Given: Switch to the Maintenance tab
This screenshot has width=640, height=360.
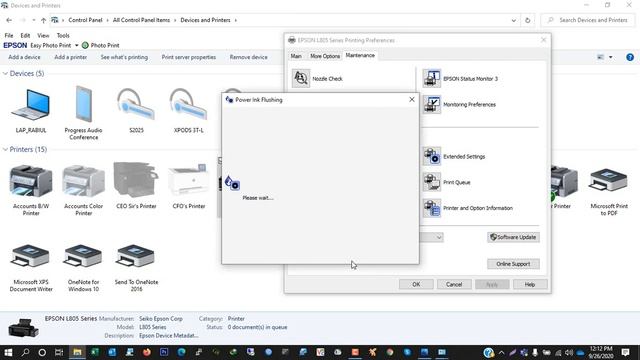Looking at the screenshot, I should click(x=360, y=55).
